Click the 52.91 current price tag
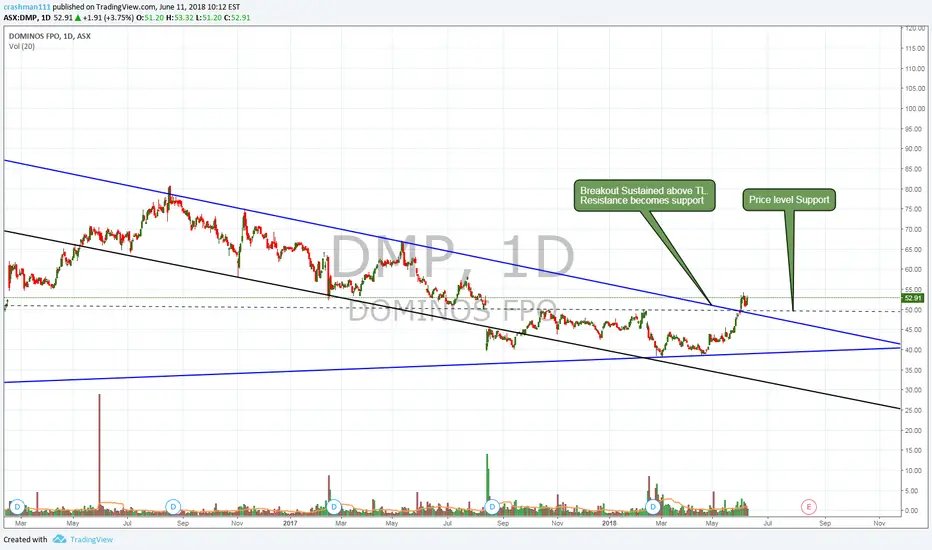Viewport: 932px width, 550px height. pyautogui.click(x=912, y=298)
